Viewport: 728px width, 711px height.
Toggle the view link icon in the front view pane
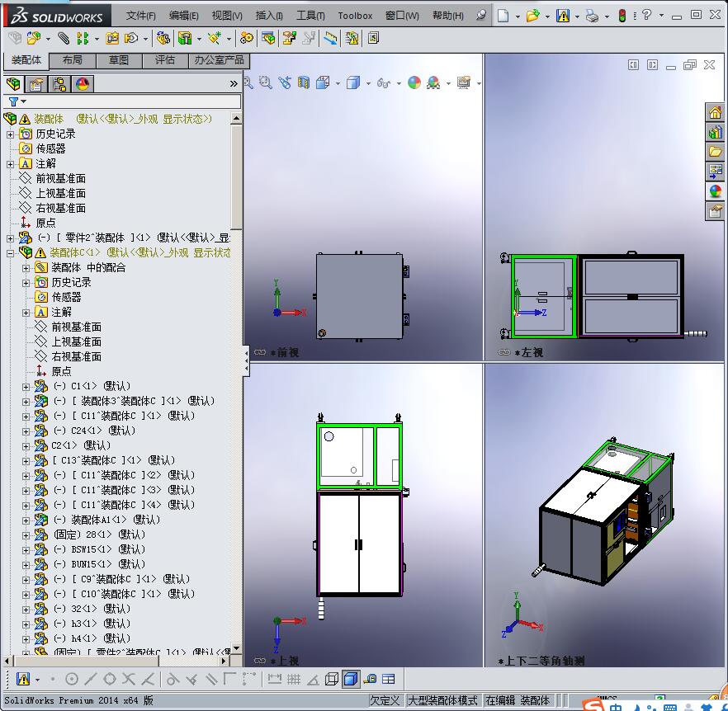point(259,352)
